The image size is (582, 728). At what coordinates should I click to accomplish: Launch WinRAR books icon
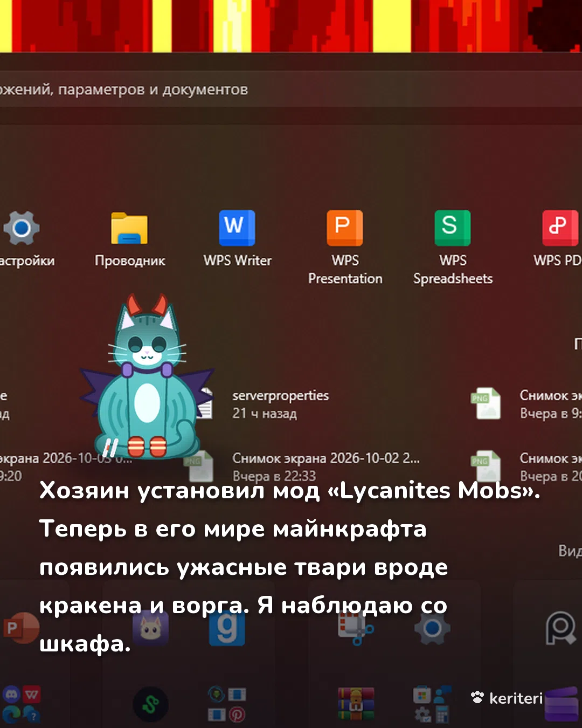[x=356, y=704]
